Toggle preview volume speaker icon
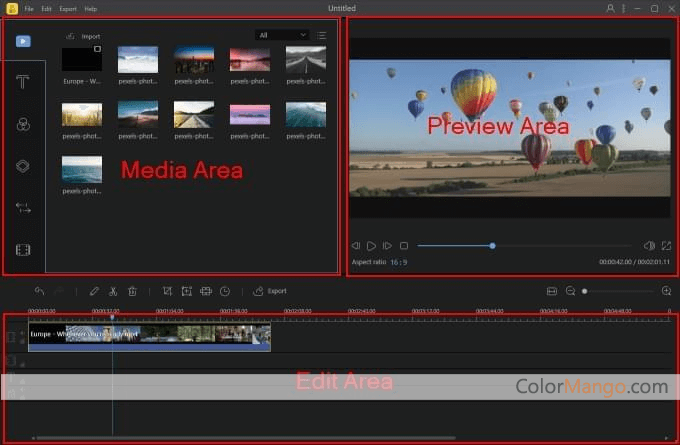 (649, 246)
